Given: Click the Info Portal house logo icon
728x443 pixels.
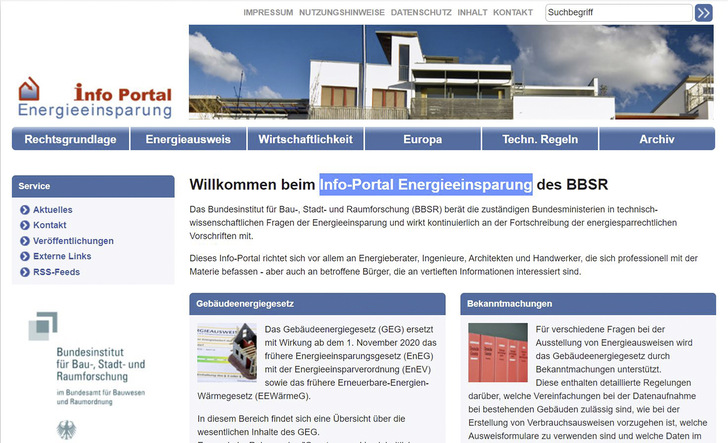Looking at the screenshot, I should point(29,89).
